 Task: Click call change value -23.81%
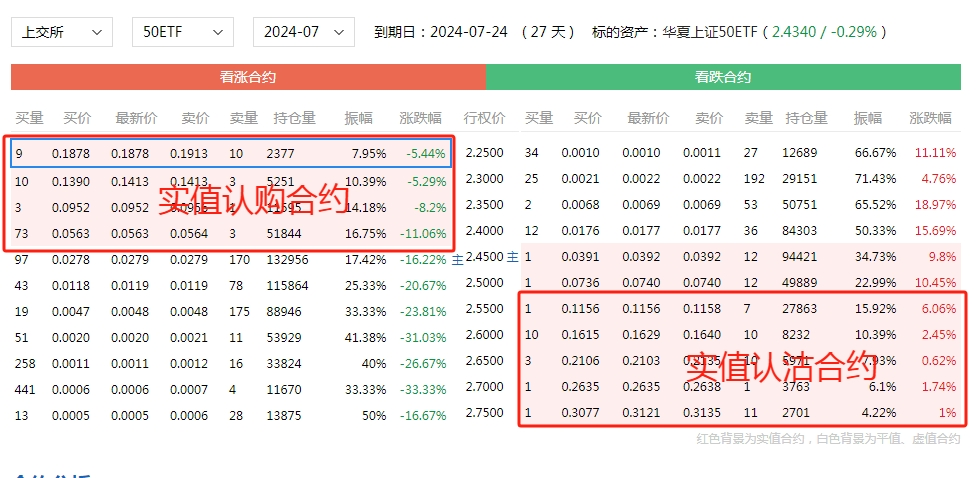[x=423, y=311]
